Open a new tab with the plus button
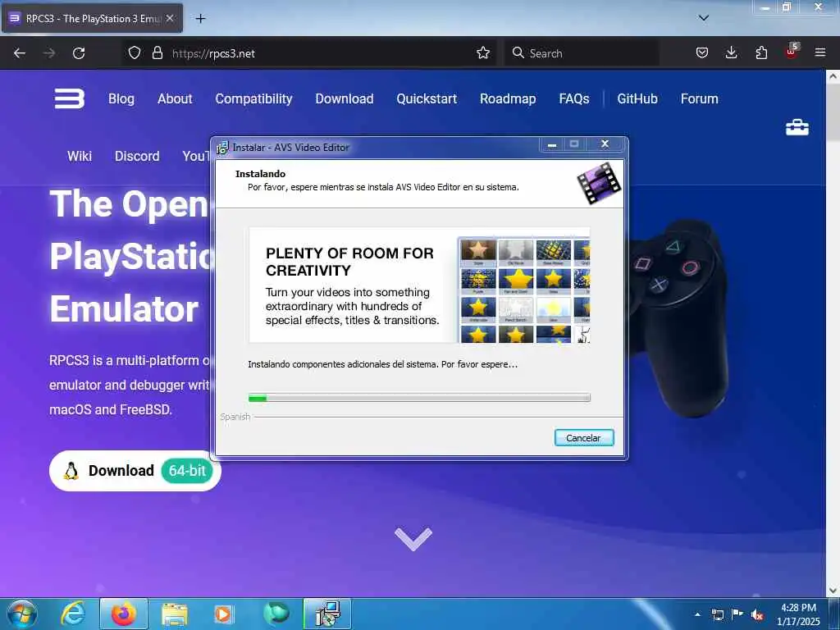The image size is (840, 630). tap(200, 19)
